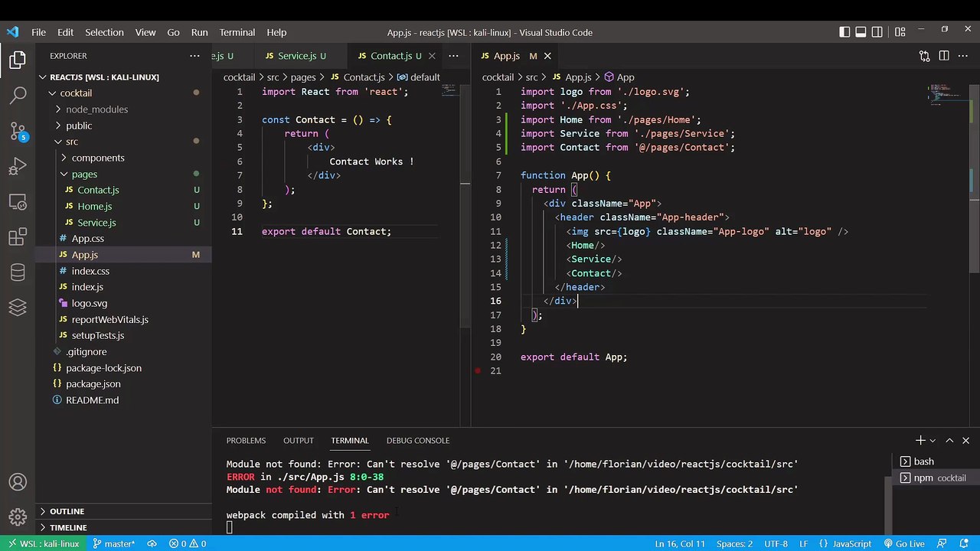Split the right editor

click(x=944, y=56)
